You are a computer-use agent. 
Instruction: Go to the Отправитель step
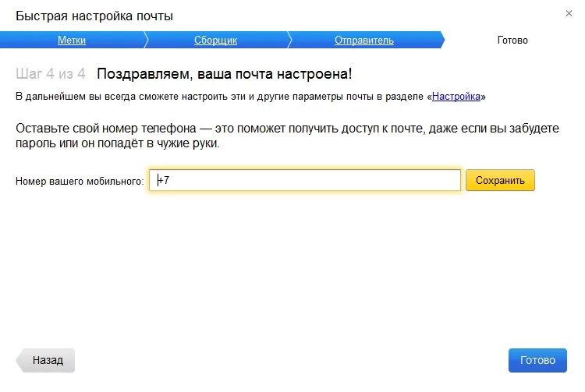tap(363, 41)
